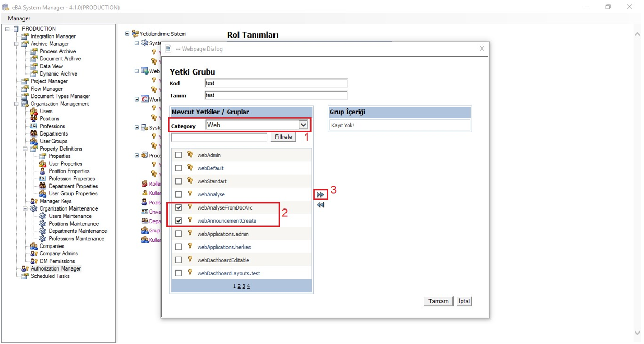Screen dimensions: 644x344
Task: Click the Scheduled Tasks icon in tree
Action: (25, 276)
